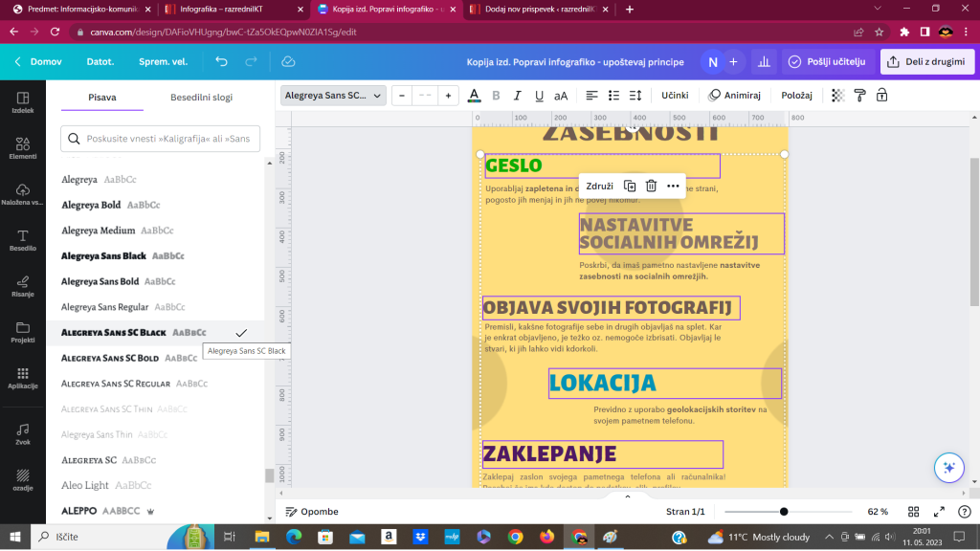Open line spacing settings

[x=635, y=96]
